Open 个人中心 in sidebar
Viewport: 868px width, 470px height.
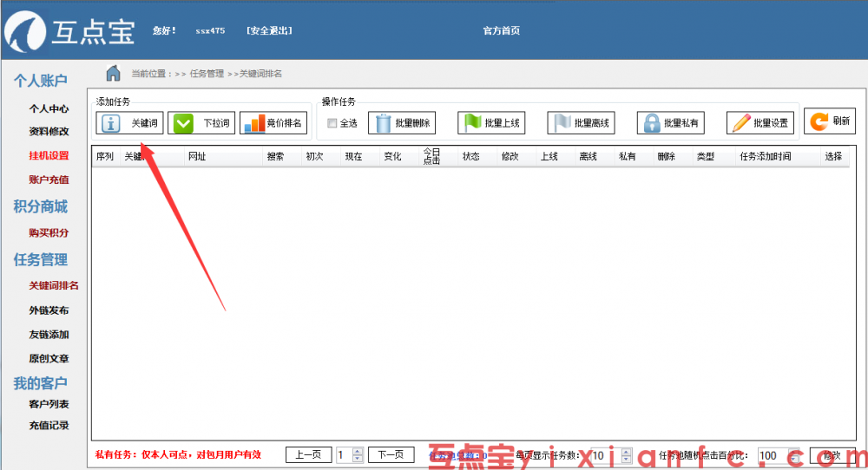49,109
